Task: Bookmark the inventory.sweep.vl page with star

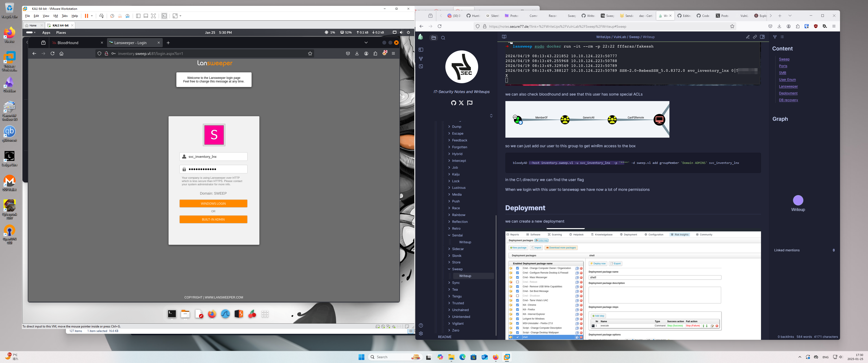Action: coord(310,53)
